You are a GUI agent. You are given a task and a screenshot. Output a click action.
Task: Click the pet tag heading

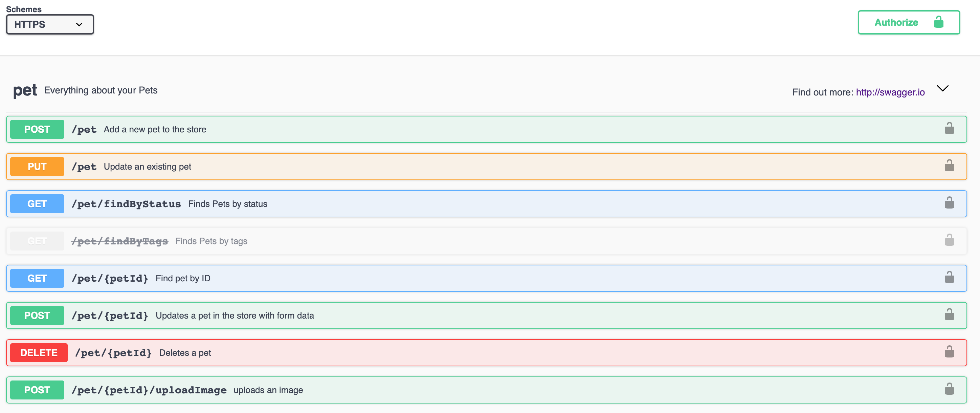click(x=25, y=91)
